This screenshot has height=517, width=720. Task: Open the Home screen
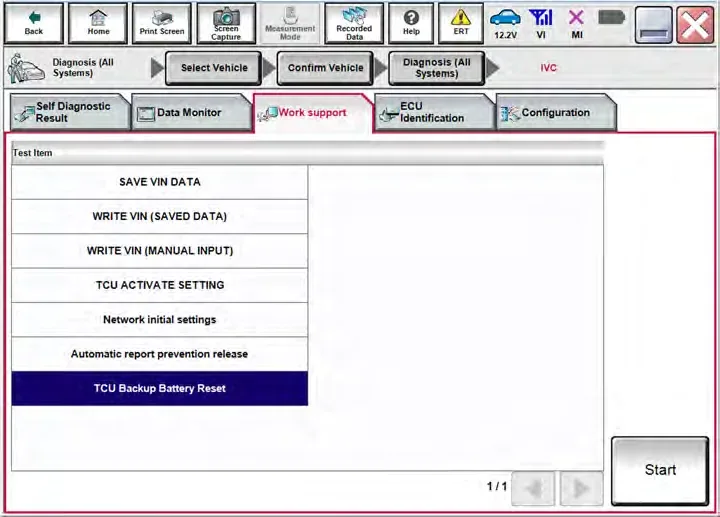tap(98, 23)
